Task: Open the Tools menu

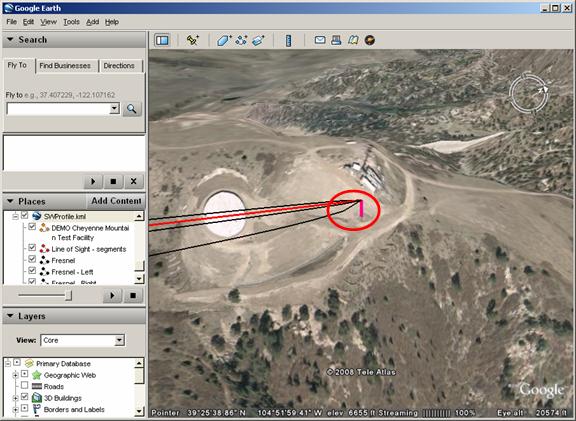Action: pos(71,22)
